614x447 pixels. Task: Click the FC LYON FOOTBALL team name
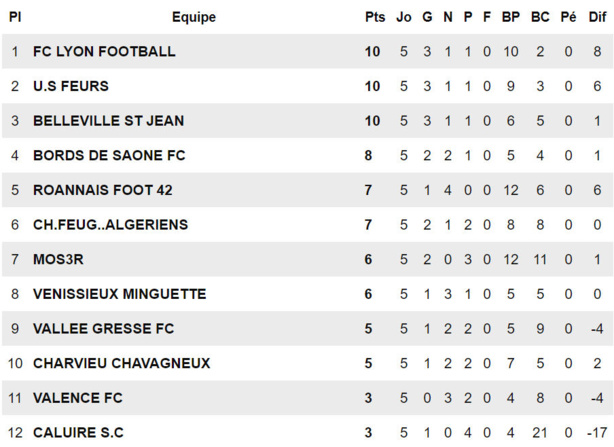point(104,51)
